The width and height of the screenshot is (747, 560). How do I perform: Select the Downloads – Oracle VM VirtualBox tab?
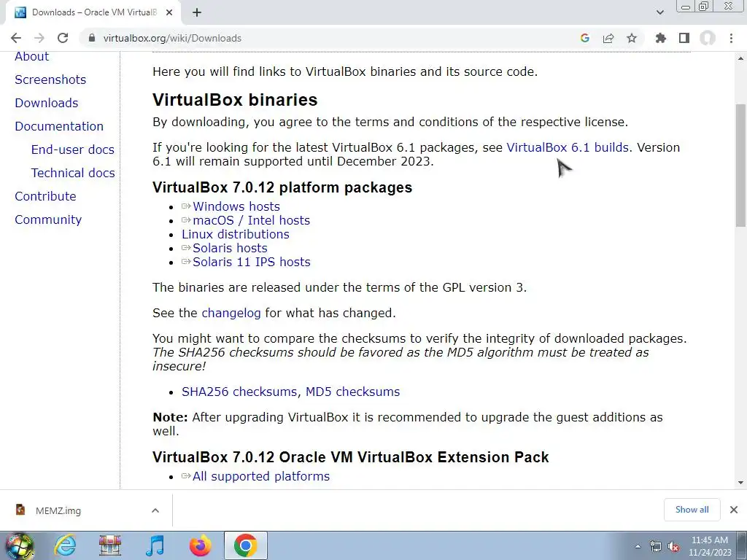click(93, 12)
